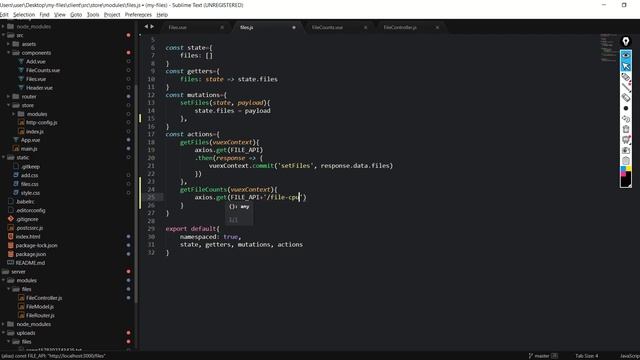Viewport: 640px width, 360px height.
Task: Select the pen marker tool in annotation toolbar
Action: click(x=626, y=77)
